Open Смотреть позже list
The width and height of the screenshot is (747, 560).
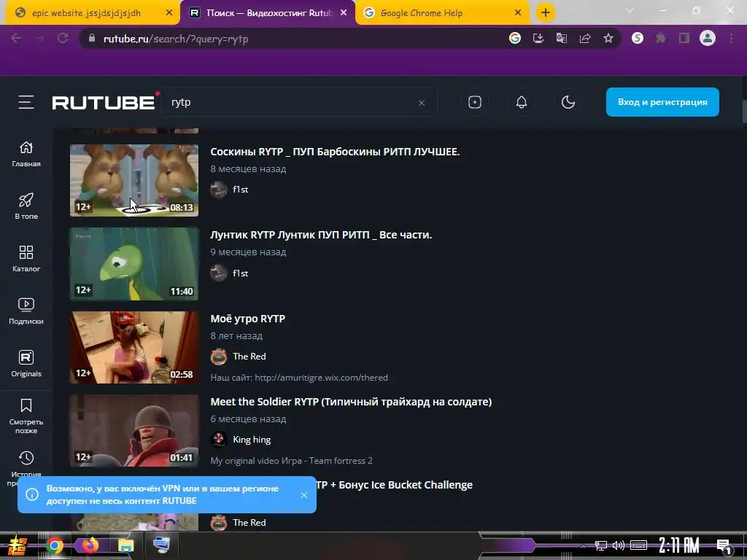pyautogui.click(x=26, y=416)
